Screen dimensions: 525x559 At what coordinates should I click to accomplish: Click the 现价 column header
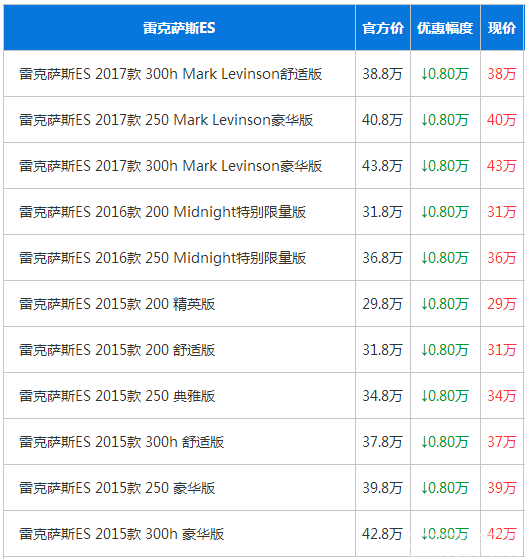[x=502, y=28]
